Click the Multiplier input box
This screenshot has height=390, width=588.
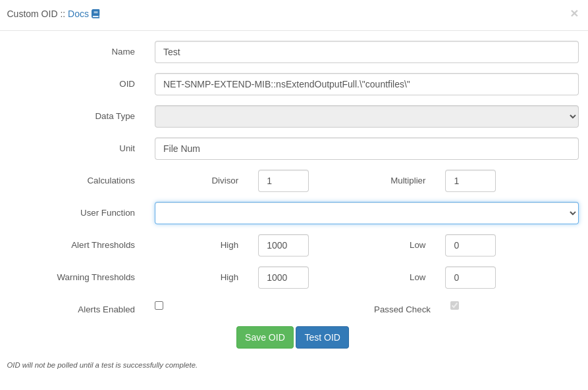tap(470, 181)
